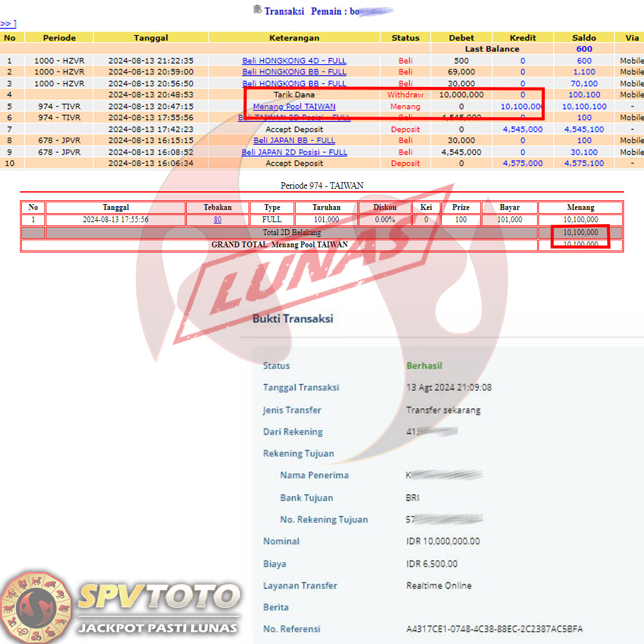Click the Tanggal header in transaction table
The image size is (644, 644).
(151, 37)
